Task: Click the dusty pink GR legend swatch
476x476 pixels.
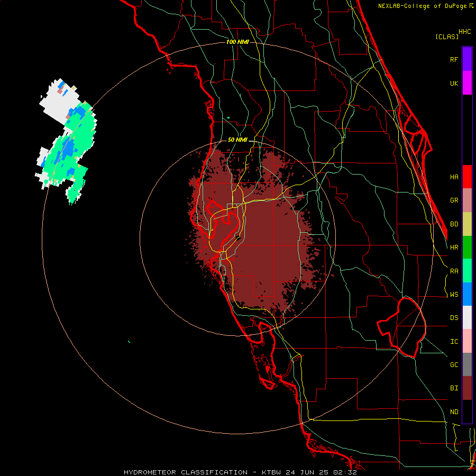Action: 467,200
